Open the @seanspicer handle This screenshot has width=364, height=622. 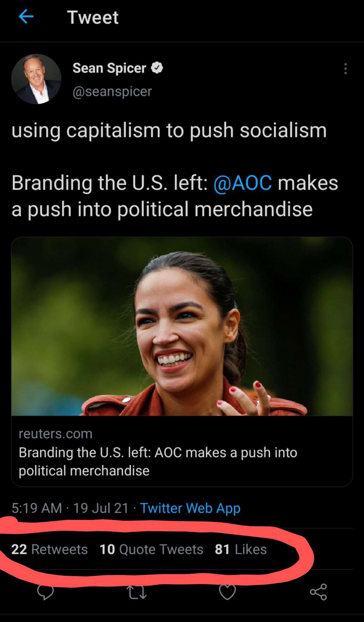pos(112,91)
